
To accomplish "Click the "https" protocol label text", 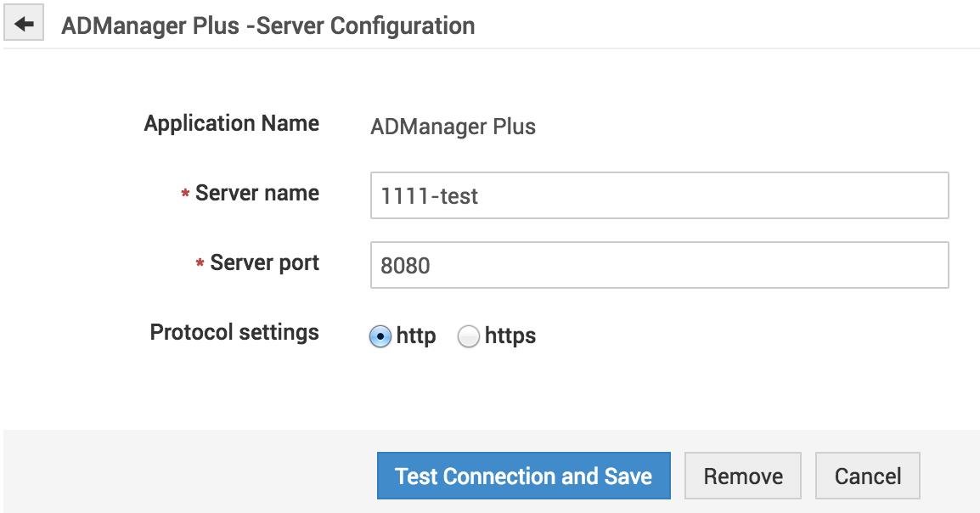I will (510, 336).
